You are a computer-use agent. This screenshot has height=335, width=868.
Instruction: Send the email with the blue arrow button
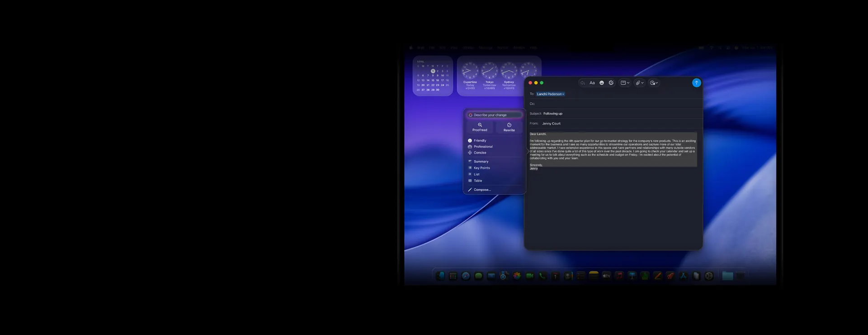696,83
